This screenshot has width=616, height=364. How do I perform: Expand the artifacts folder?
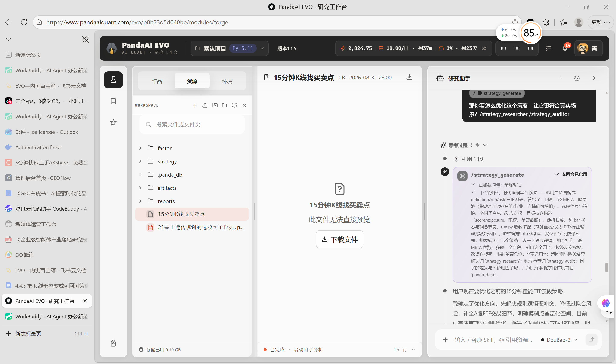tap(140, 188)
